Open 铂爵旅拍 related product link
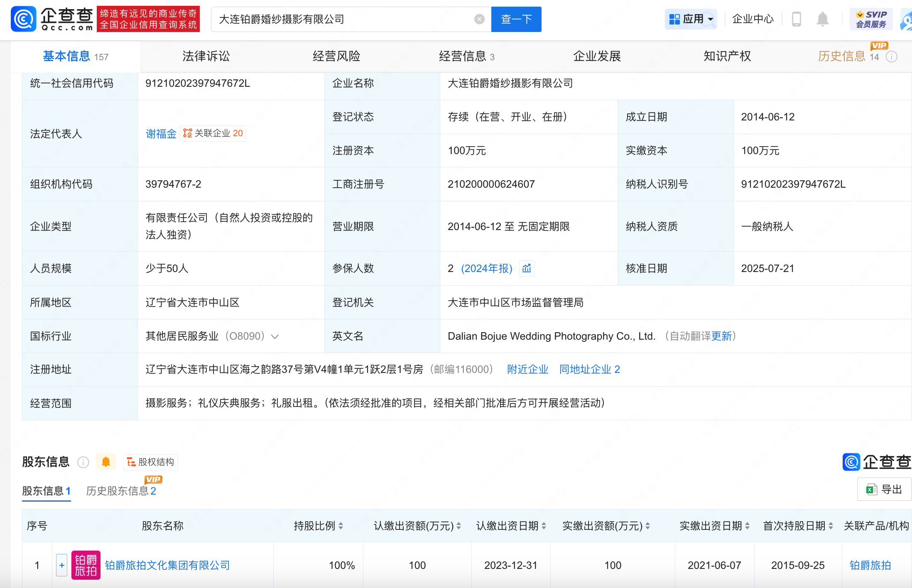 870,566
